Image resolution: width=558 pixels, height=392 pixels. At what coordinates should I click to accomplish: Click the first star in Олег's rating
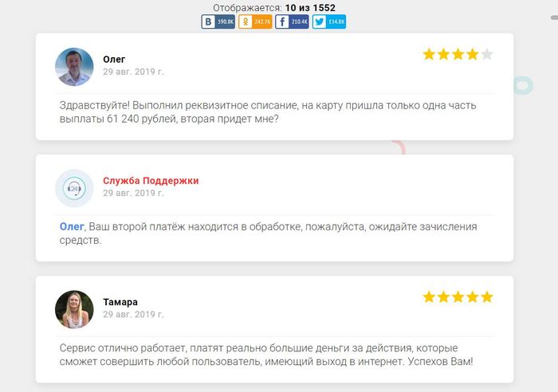click(429, 54)
